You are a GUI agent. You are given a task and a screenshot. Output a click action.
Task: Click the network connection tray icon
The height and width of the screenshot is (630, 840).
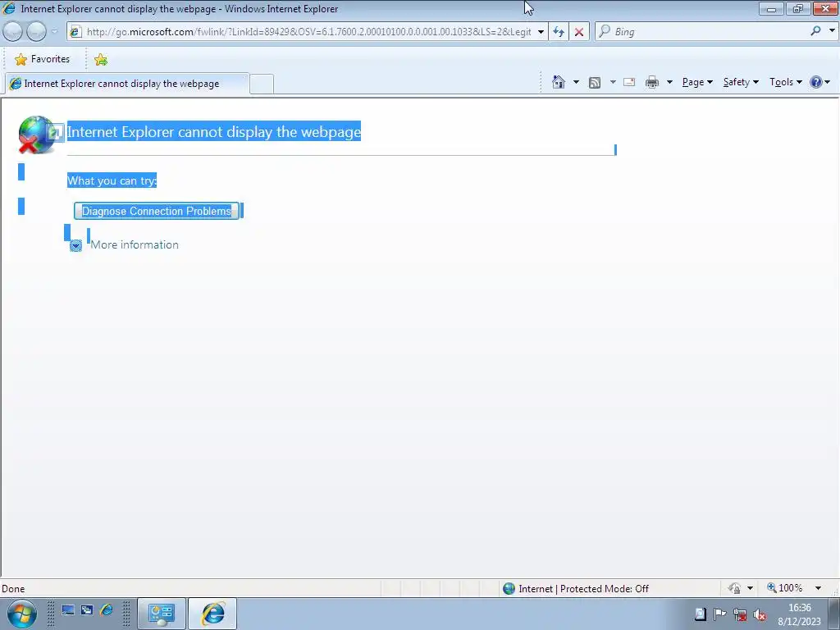point(740,614)
